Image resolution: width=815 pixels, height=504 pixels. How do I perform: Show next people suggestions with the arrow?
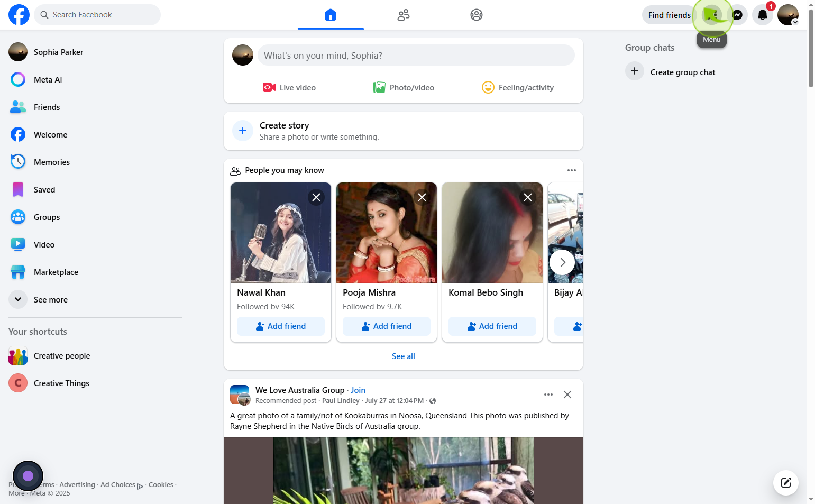pos(562,262)
